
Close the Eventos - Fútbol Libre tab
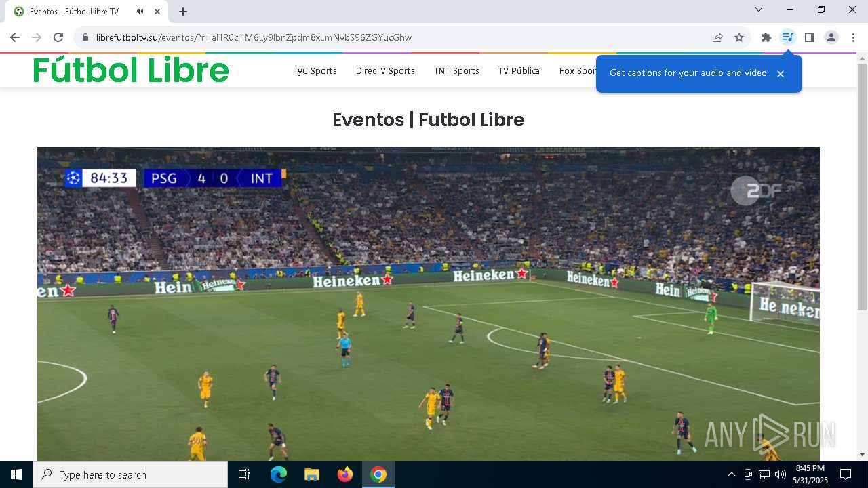tap(158, 12)
